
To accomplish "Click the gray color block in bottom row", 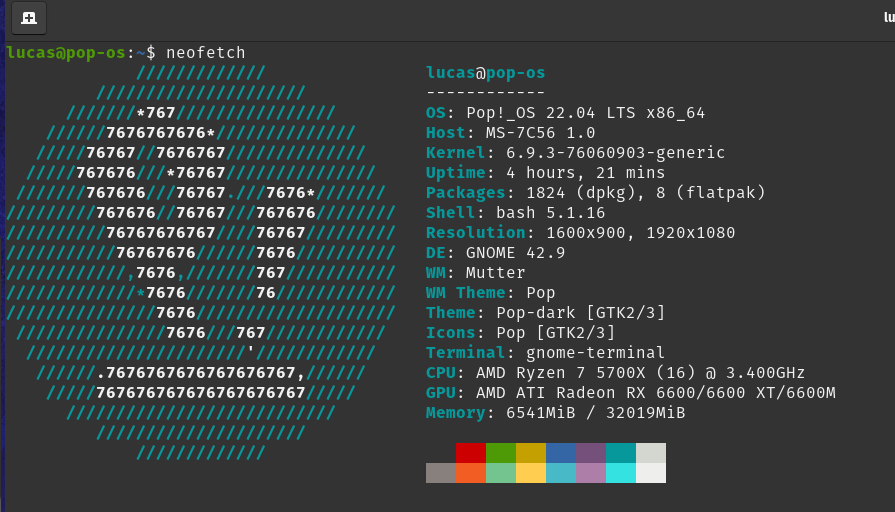I will (x=441, y=473).
